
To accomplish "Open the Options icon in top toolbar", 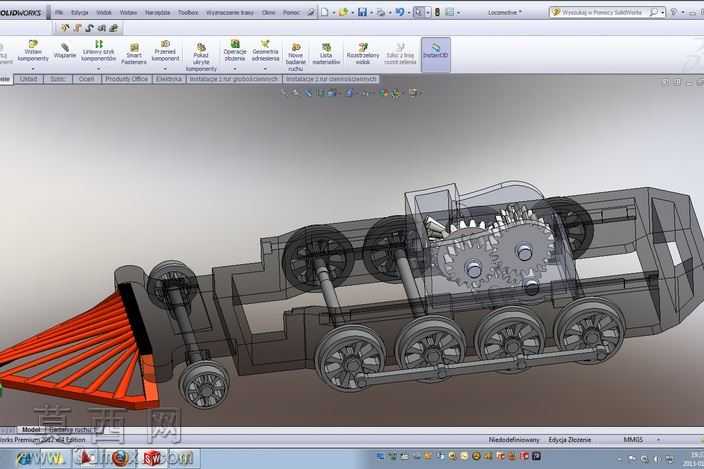I will (449, 13).
